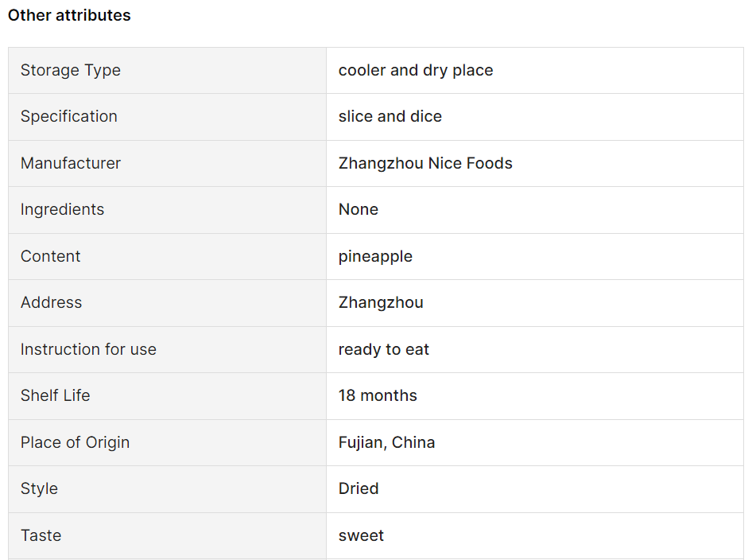This screenshot has height=560, width=756.
Task: Click the 'Fujian, China' origin value
Action: point(386,443)
